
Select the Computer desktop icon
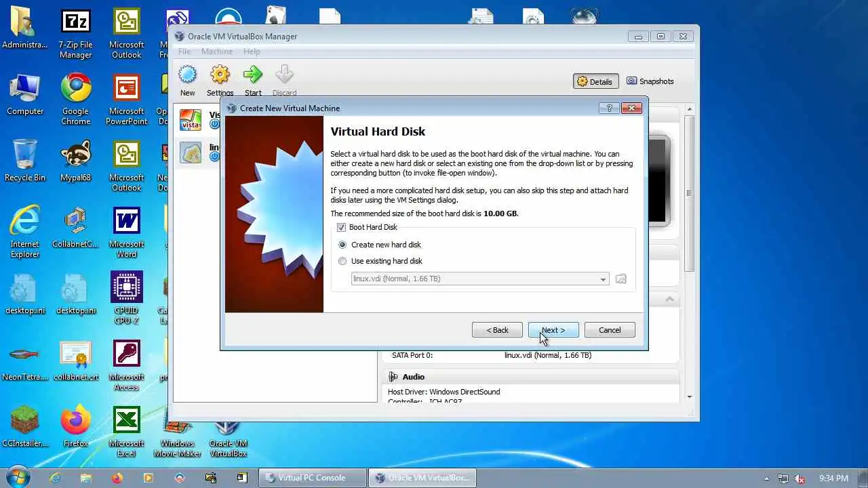pyautogui.click(x=24, y=95)
